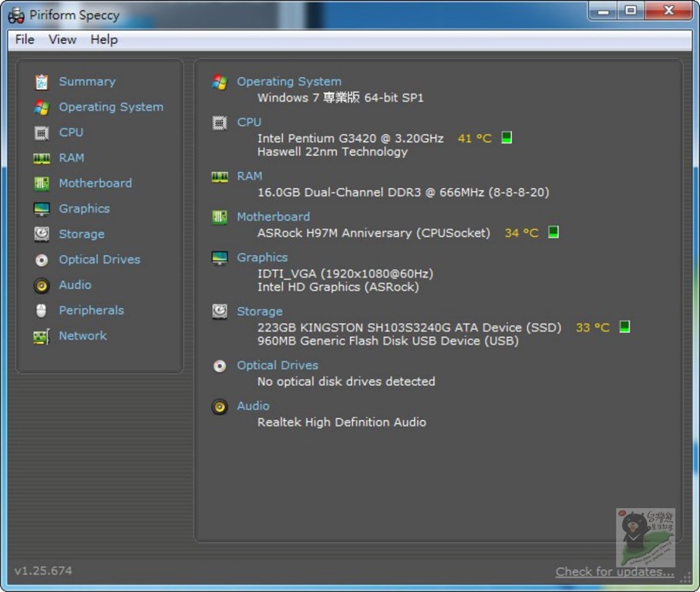Open the Help menu
This screenshot has height=592, width=700.
104,40
